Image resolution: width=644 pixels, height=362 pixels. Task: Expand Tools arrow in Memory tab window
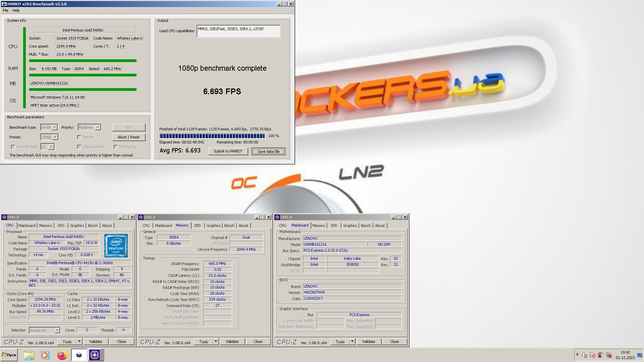click(x=216, y=342)
